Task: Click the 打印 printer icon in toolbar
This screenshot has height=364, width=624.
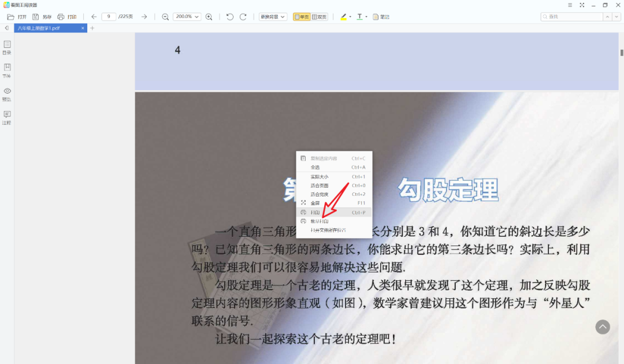Action: (61, 17)
